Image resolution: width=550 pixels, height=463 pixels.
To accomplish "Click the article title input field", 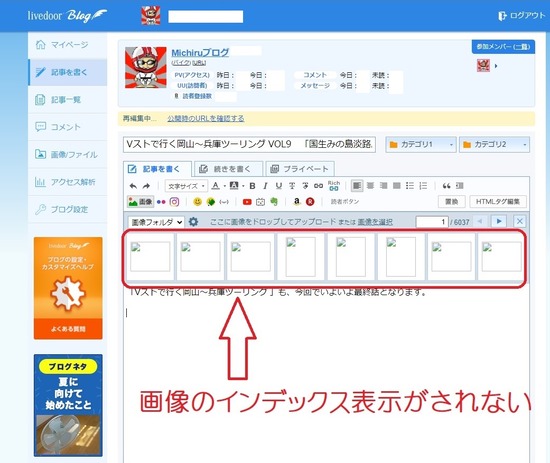I will coord(249,145).
